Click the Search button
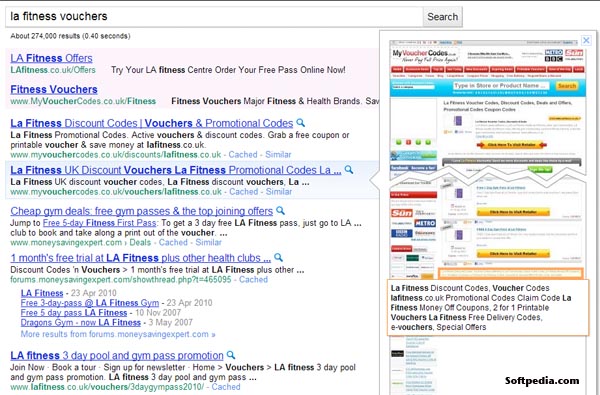600x395 pixels. tap(442, 17)
